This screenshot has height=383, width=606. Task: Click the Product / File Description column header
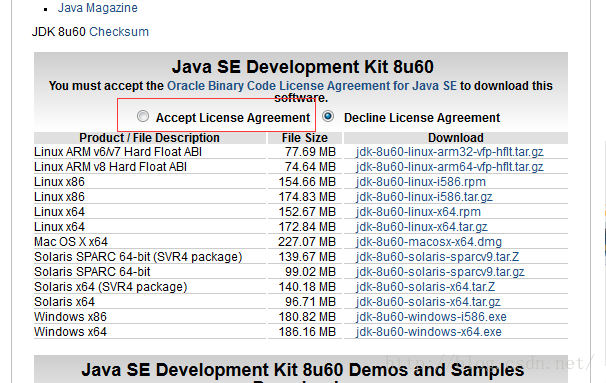click(150, 138)
